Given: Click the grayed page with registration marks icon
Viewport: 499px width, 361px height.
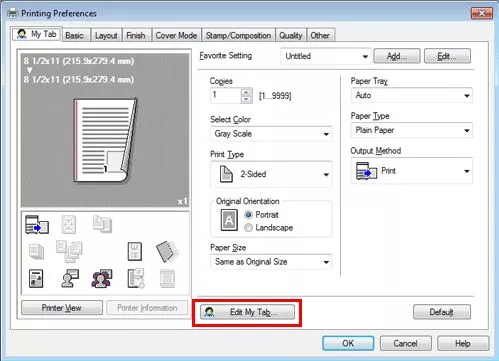Looking at the screenshot, I should pyautogui.click(x=69, y=224).
